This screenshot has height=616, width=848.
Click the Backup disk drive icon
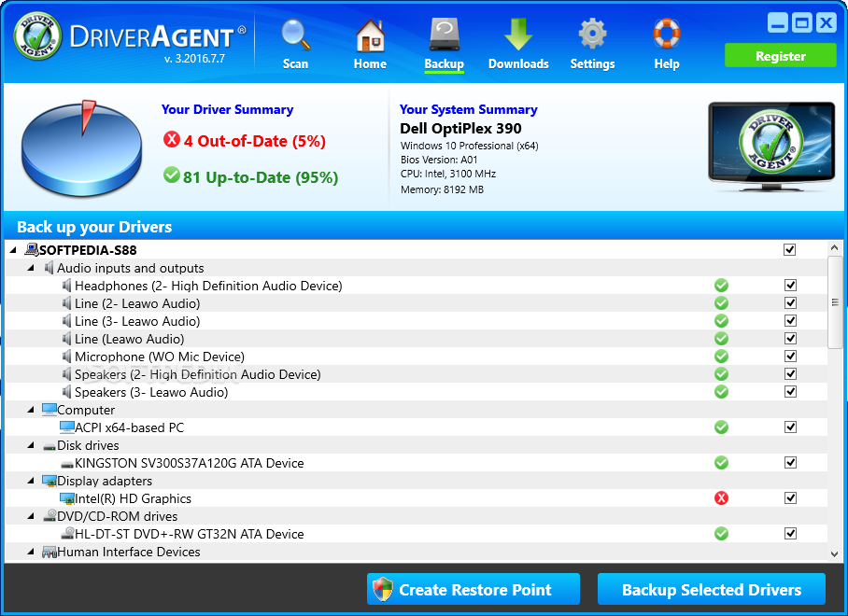pos(444,35)
